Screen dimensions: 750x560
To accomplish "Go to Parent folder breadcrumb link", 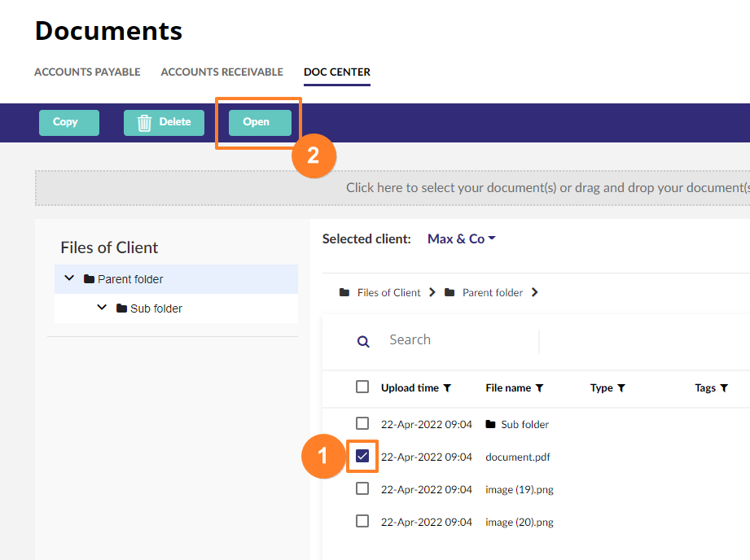I will pos(493,293).
